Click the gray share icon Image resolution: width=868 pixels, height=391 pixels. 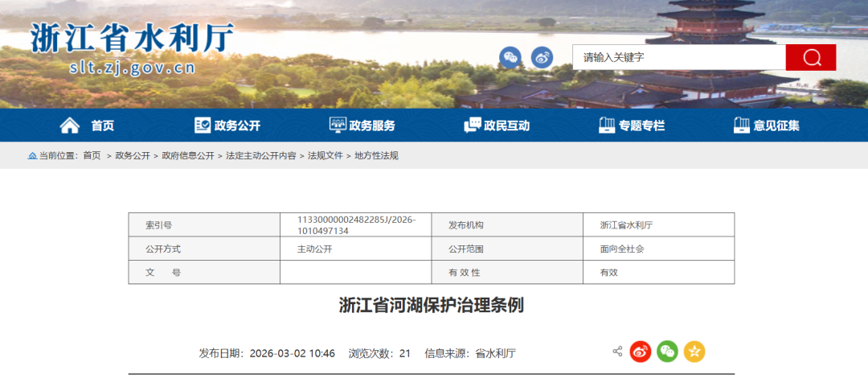pos(617,351)
